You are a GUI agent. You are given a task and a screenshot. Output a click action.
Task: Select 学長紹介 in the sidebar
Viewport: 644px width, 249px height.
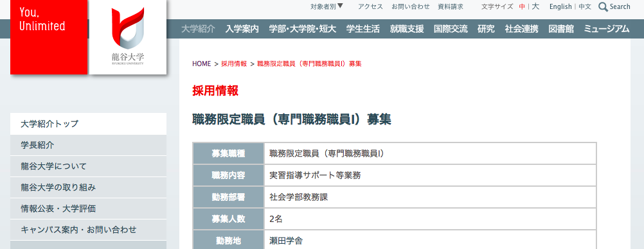point(88,145)
